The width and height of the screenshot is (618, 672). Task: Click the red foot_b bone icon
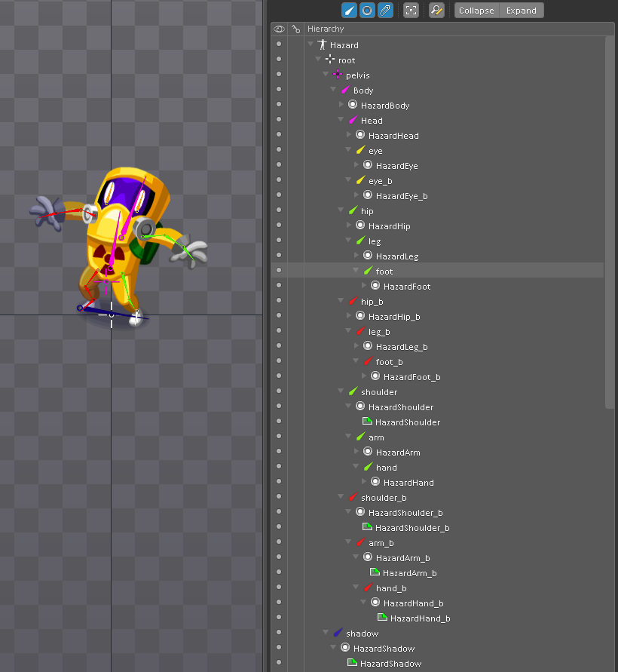click(x=368, y=361)
